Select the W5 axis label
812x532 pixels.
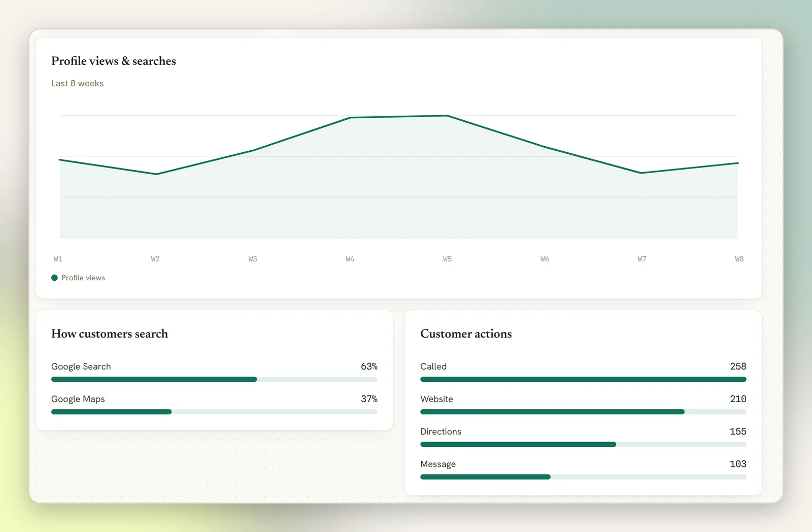447,259
